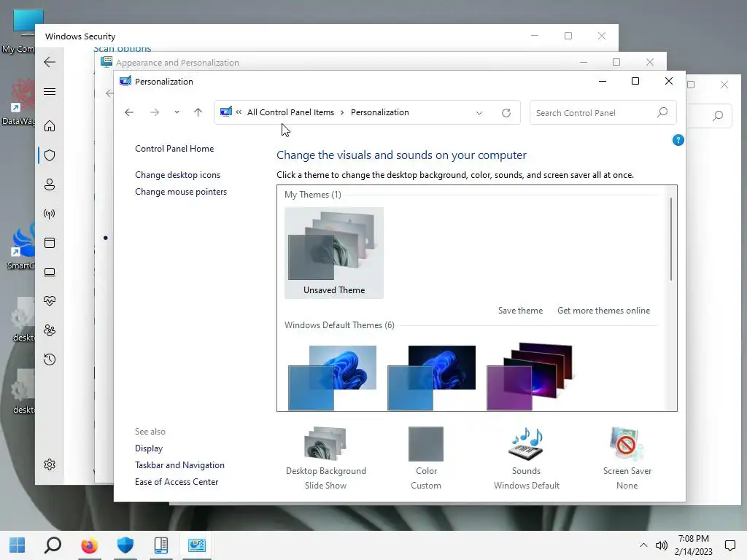Switch to the notebook-icon app on the taskbar
Image resolution: width=747 pixels, height=560 pixels.
pyautogui.click(x=161, y=545)
